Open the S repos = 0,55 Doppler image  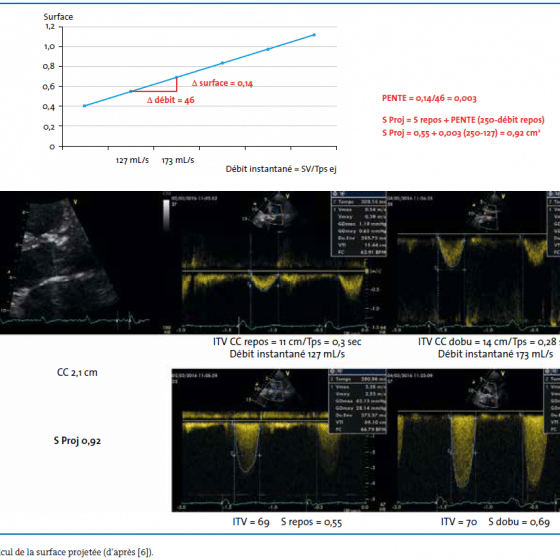(279, 440)
